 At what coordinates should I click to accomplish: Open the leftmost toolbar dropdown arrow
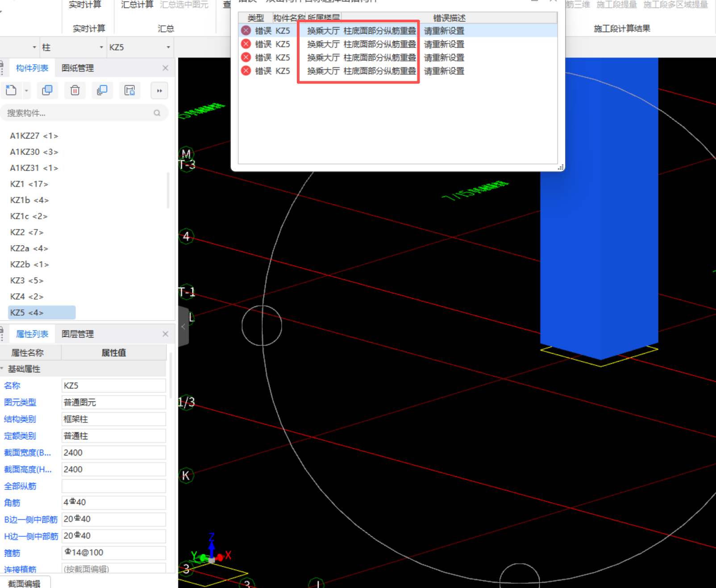[x=34, y=47]
